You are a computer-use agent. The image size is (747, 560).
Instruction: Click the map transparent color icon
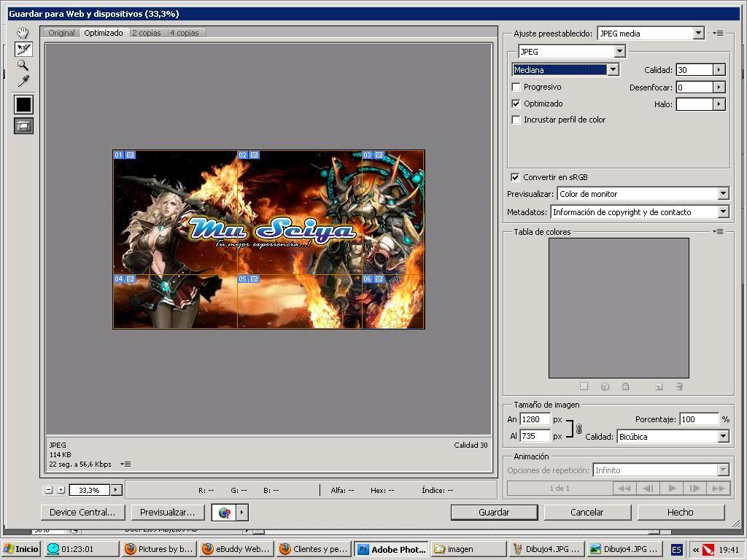click(x=584, y=386)
